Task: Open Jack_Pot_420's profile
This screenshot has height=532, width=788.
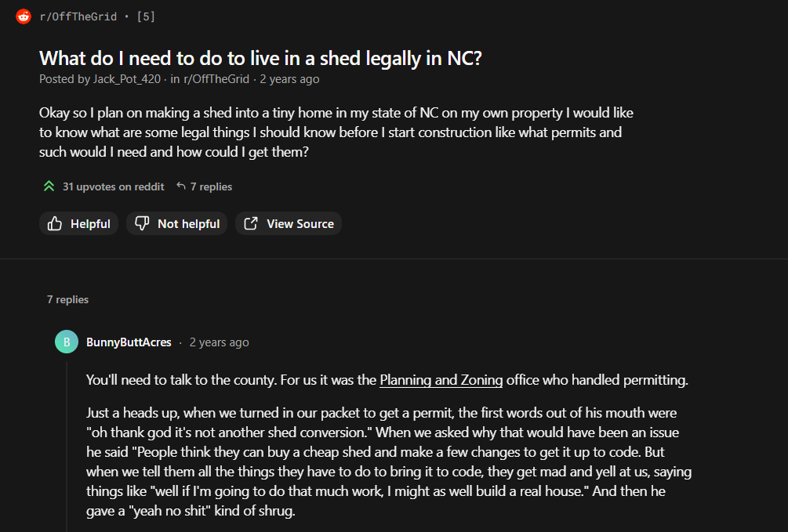Action: pos(124,78)
